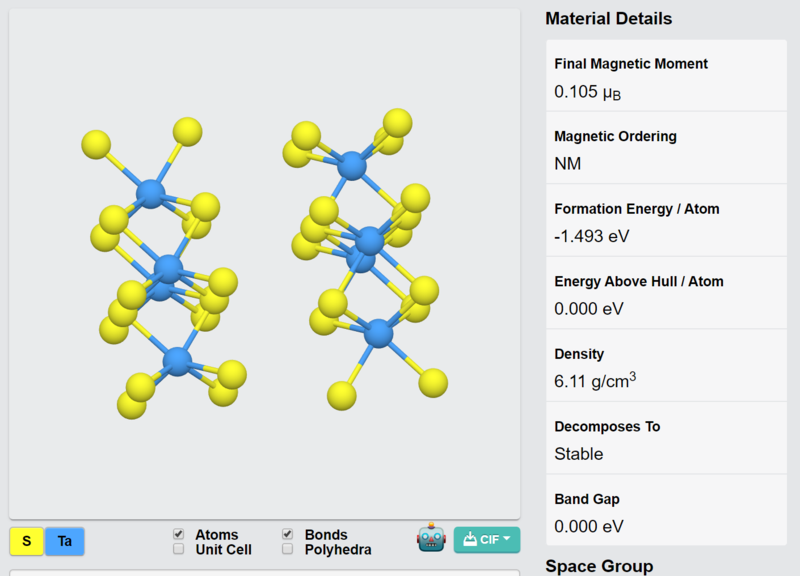Image resolution: width=800 pixels, height=576 pixels.
Task: Select the Formation Energy / Atom row
Action: (x=666, y=220)
